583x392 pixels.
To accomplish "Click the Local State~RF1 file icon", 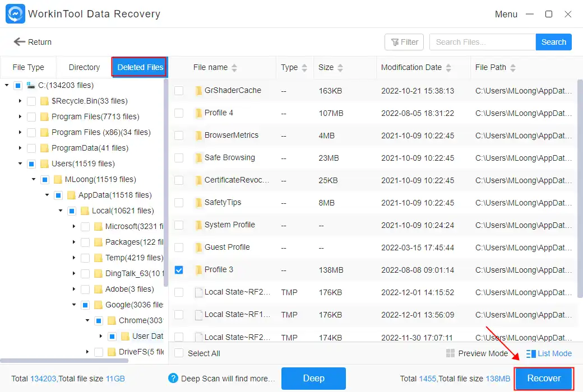I will click(198, 315).
